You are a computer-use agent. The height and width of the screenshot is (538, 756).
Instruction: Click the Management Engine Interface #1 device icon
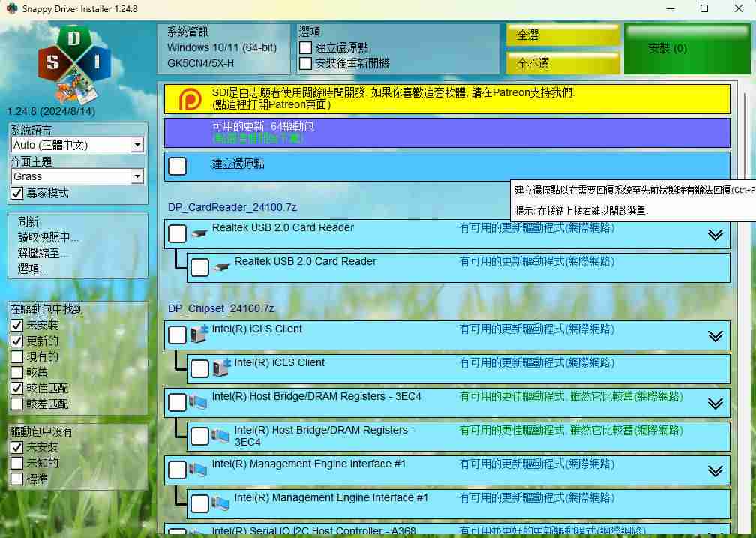(x=199, y=470)
